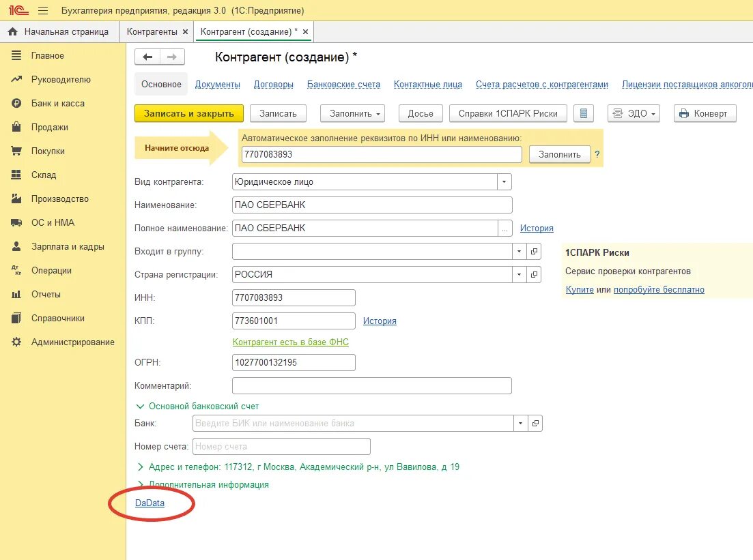Click попробуйте бесплатно link
The width and height of the screenshot is (753, 560).
tap(659, 290)
